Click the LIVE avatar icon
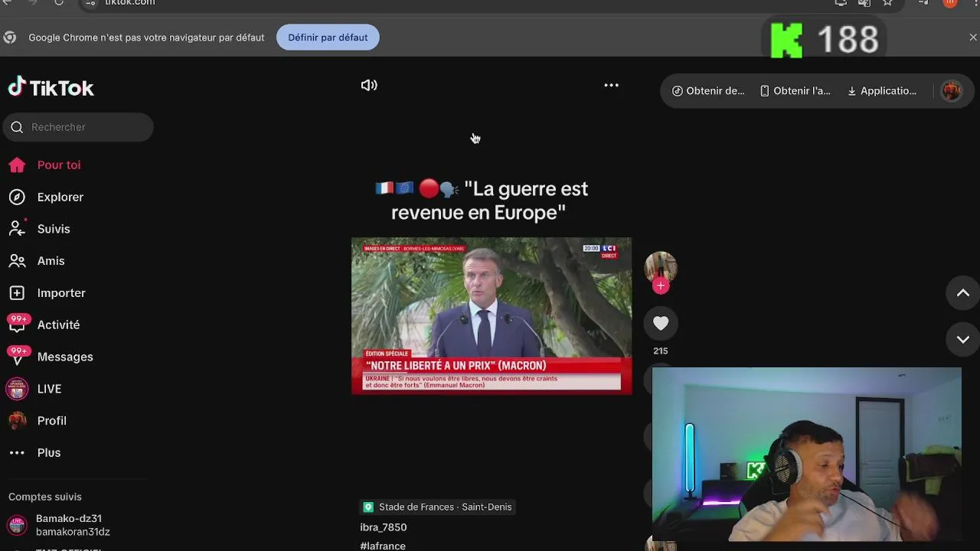 tap(17, 389)
